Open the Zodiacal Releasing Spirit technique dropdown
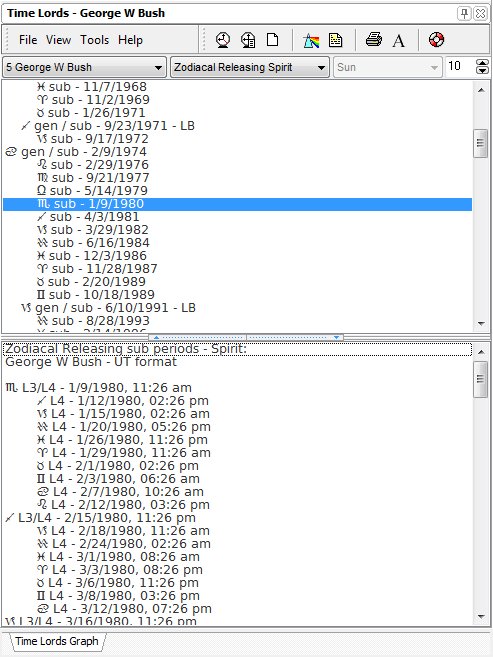Viewport: 493px width, 657px height. [250, 67]
